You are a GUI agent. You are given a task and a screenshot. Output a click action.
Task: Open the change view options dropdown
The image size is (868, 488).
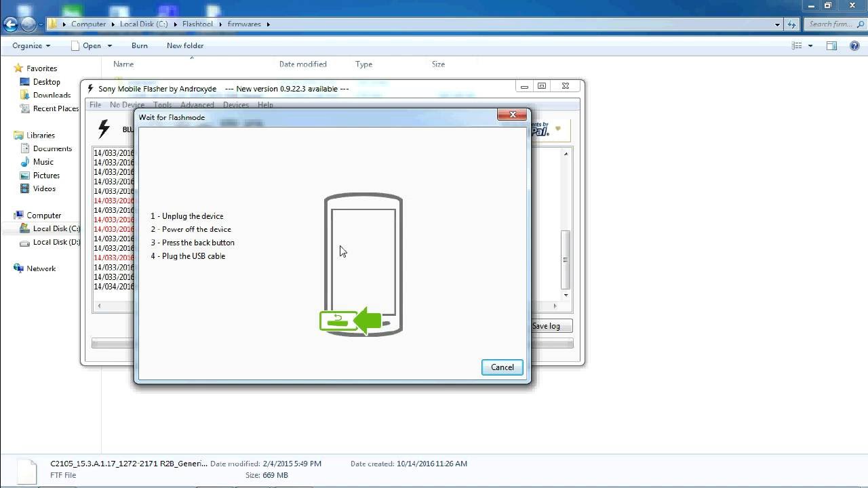810,45
